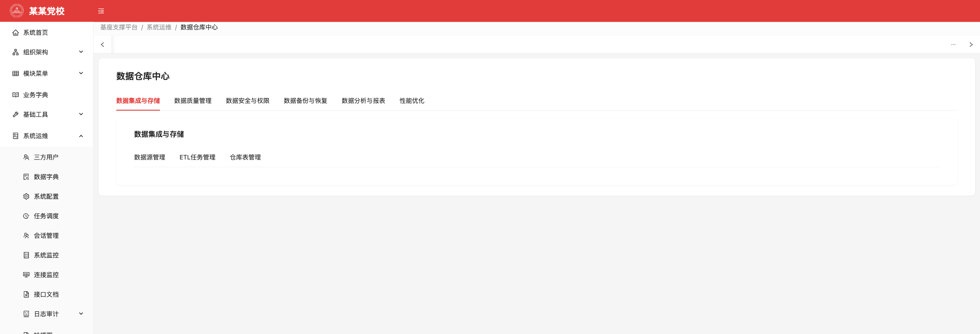This screenshot has width=980, height=334.
Task: Select the 数据字典 icon in sidebar
Action: [x=26, y=177]
